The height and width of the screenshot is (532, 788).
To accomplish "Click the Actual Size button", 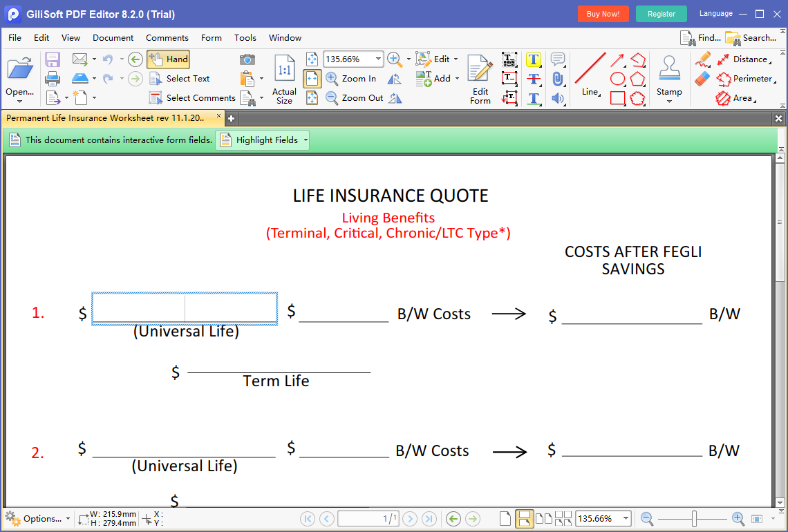I will pyautogui.click(x=285, y=79).
